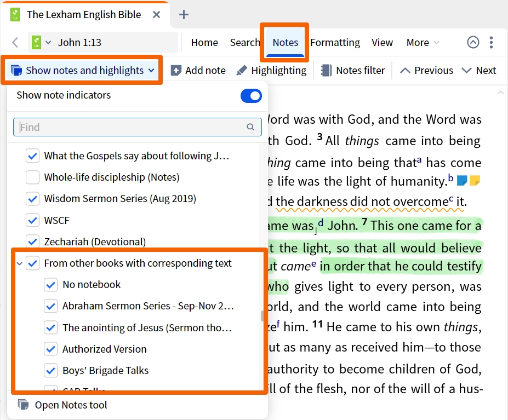
Task: Open the Formatting tab
Action: click(335, 42)
